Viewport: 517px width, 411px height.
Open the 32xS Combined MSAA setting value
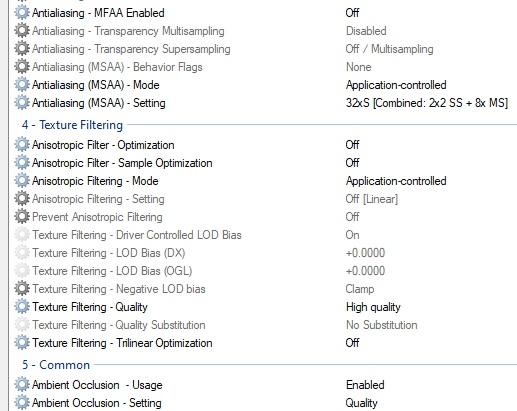pyautogui.click(x=427, y=103)
